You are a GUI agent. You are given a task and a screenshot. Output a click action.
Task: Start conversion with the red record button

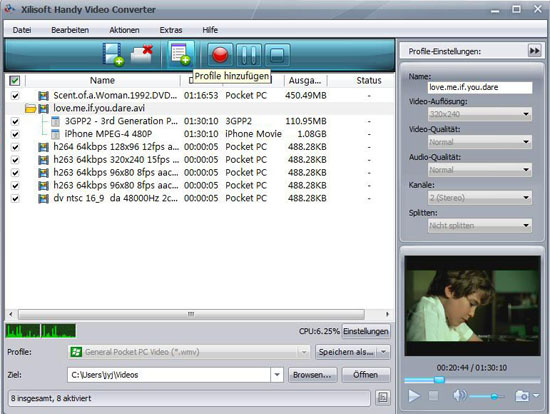(220, 55)
